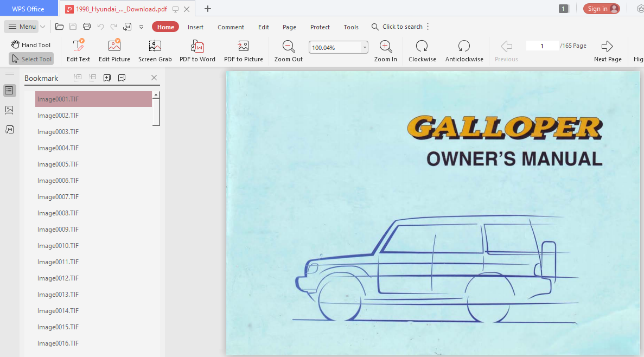Click the page number input field
This screenshot has width=644, height=357.
(x=542, y=46)
